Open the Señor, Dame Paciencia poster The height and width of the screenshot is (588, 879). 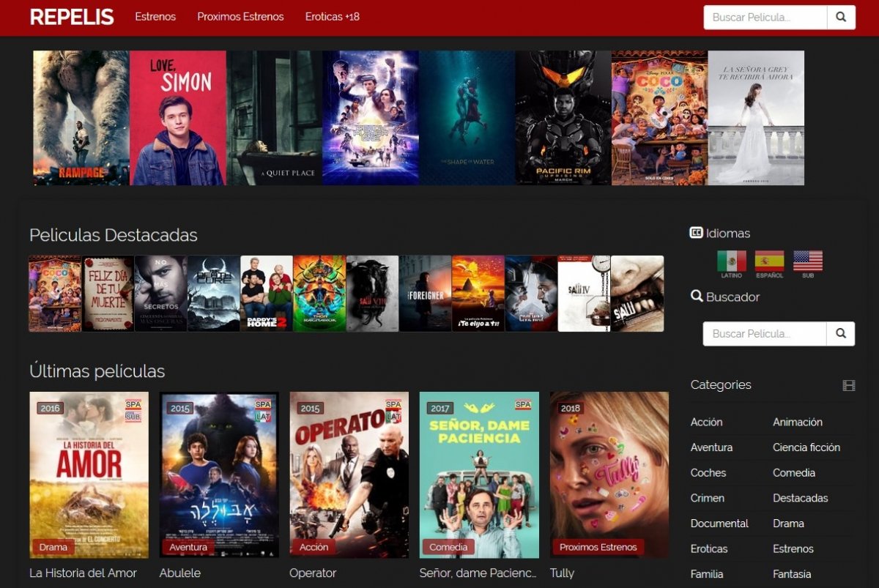coord(479,475)
